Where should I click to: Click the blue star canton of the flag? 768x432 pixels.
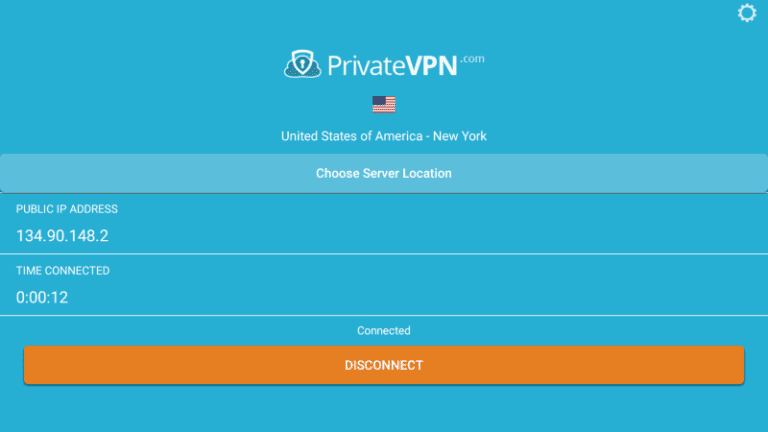[378, 101]
